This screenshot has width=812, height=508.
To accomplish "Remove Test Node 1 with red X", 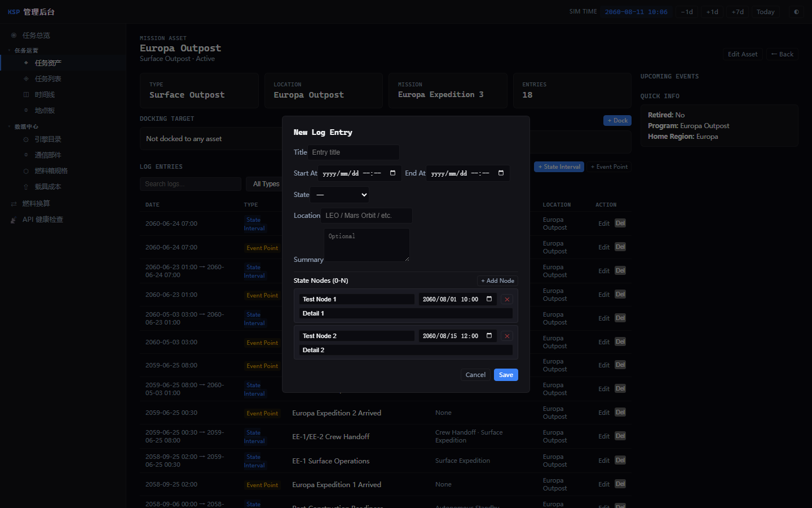I will coord(507,300).
